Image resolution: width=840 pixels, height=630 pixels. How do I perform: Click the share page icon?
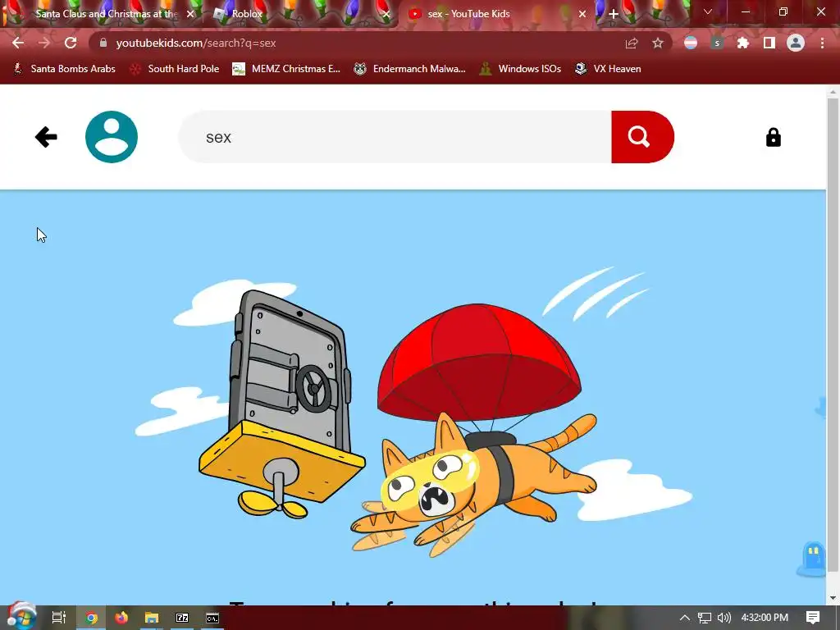(632, 43)
